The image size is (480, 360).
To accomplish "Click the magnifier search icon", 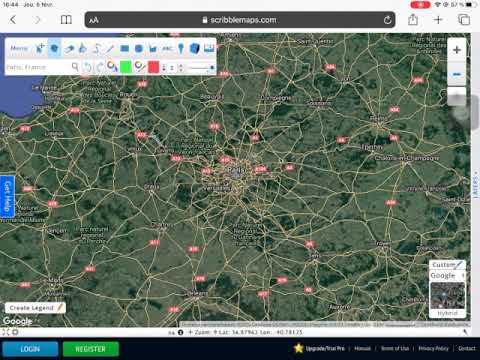I will 75,67.
